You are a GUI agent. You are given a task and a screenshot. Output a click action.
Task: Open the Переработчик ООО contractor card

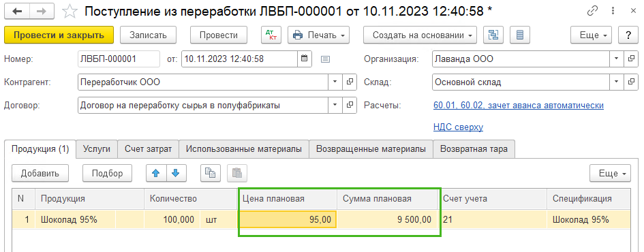(x=350, y=82)
